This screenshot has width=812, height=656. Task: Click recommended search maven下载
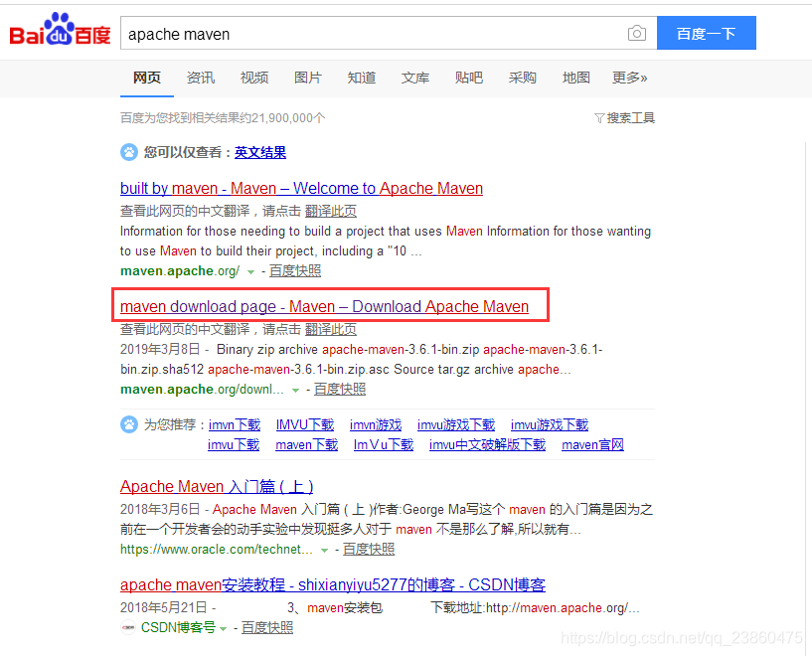306,444
